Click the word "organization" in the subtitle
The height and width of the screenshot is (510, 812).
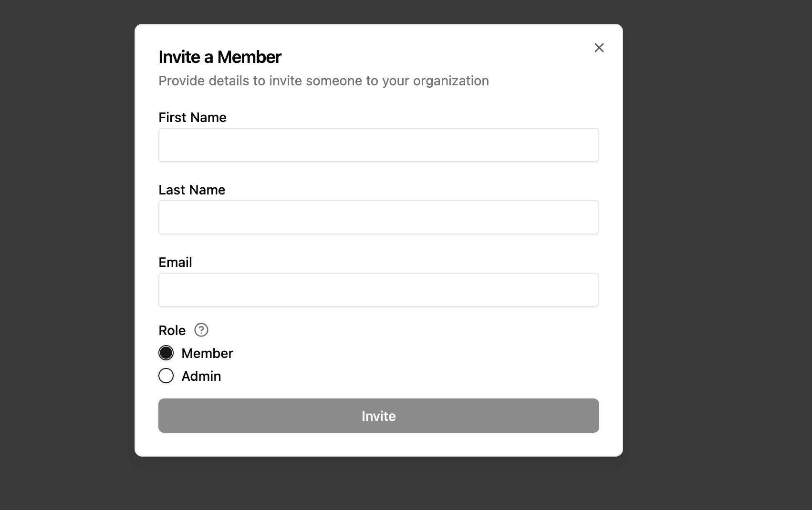(x=451, y=81)
